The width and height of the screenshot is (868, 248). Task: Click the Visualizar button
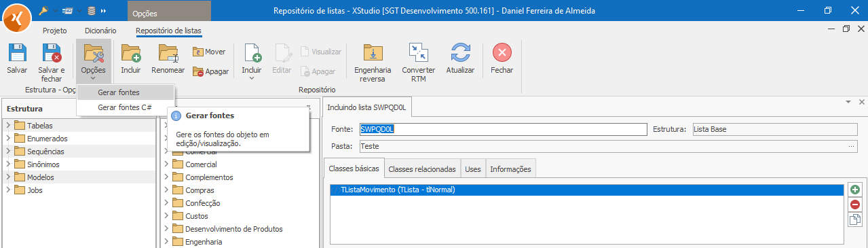[321, 52]
